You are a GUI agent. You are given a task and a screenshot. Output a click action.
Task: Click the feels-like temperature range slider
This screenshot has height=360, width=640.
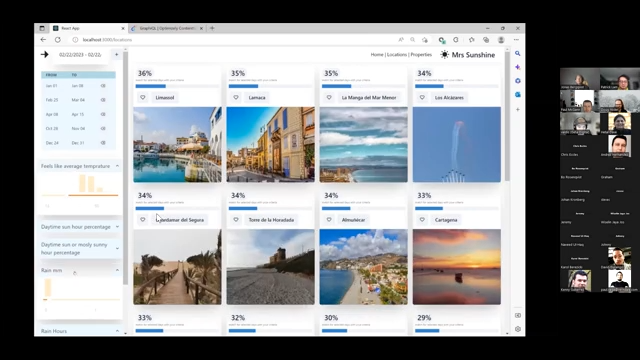[80, 195]
